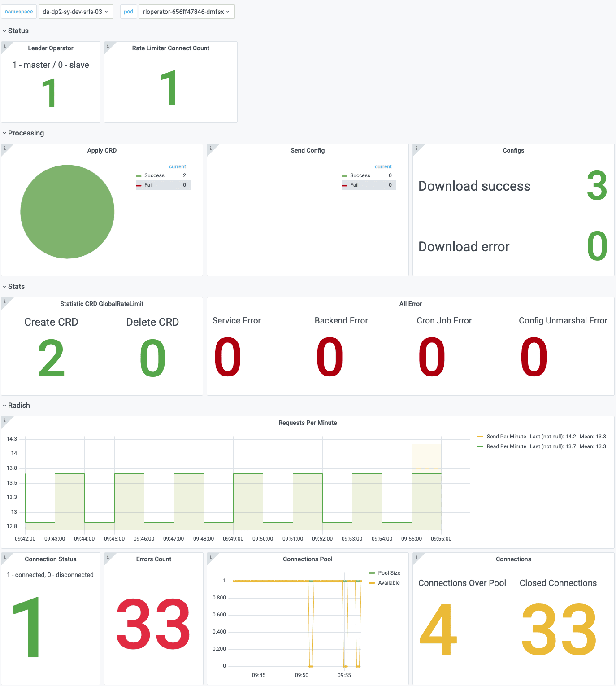Open the Requests Per Minute info icon
Viewport: 616px width, 686px height.
5,420
